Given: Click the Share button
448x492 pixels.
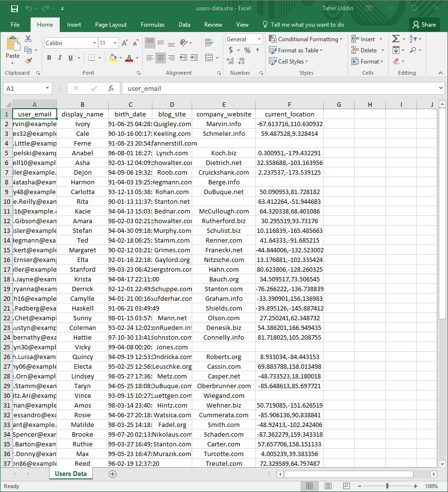Looking at the screenshot, I should [x=424, y=25].
